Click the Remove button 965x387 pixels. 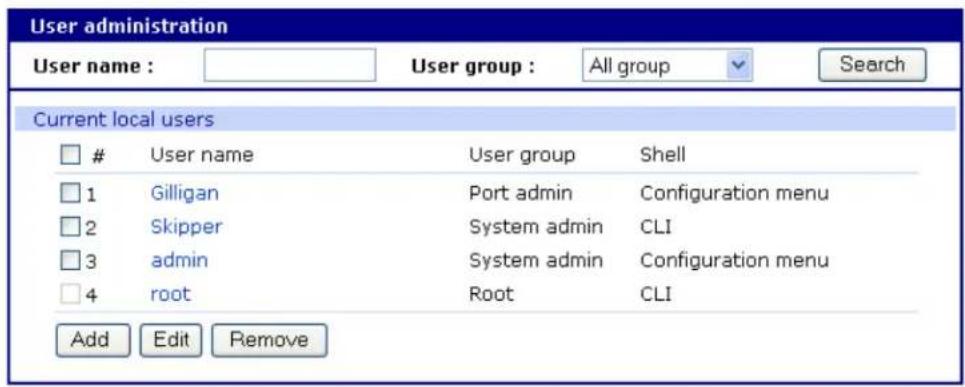(269, 340)
